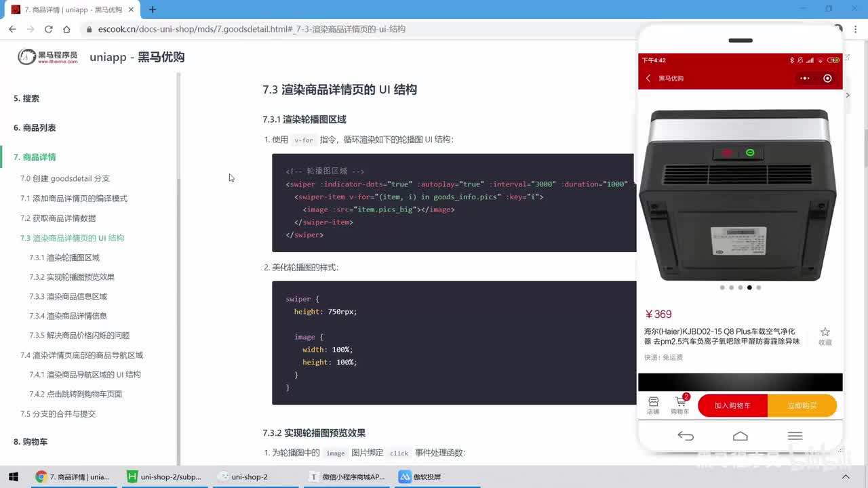Open 7.1 添加商品详情页的编译模式
The height and width of the screenshot is (488, 868).
click(x=74, y=199)
